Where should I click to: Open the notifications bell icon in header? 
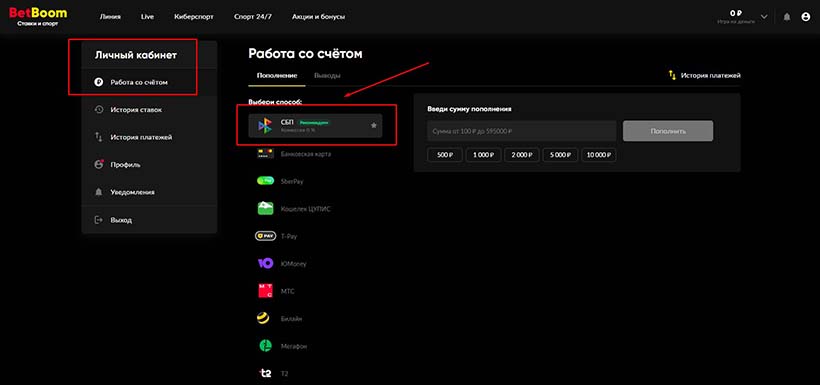[x=787, y=17]
